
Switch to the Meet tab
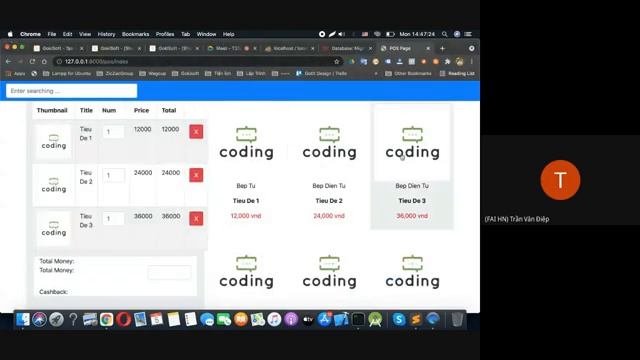[x=231, y=48]
